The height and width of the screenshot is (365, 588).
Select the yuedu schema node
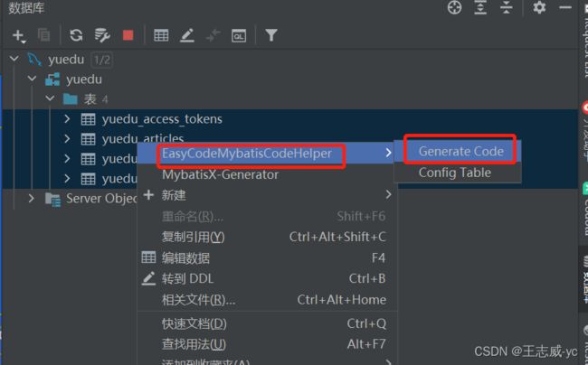coord(73,79)
